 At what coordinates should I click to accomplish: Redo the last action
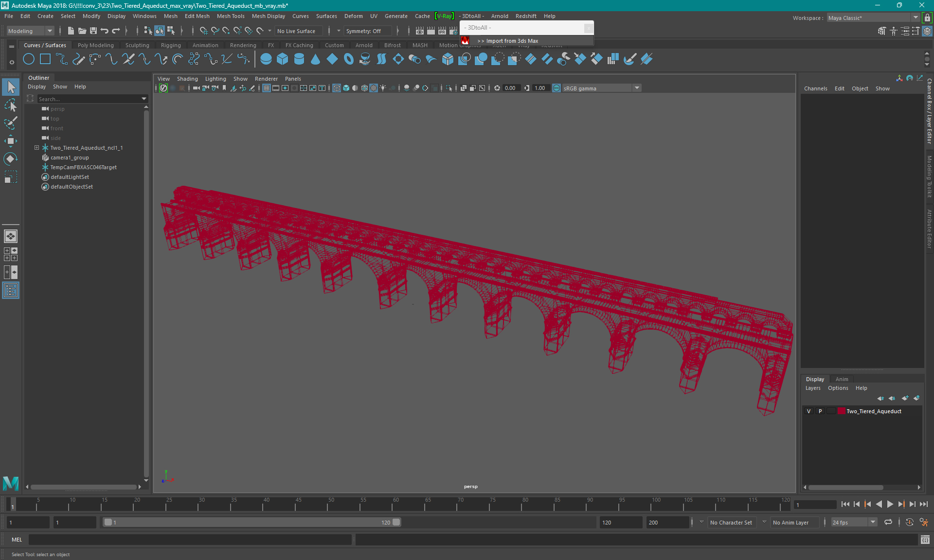pos(116,31)
